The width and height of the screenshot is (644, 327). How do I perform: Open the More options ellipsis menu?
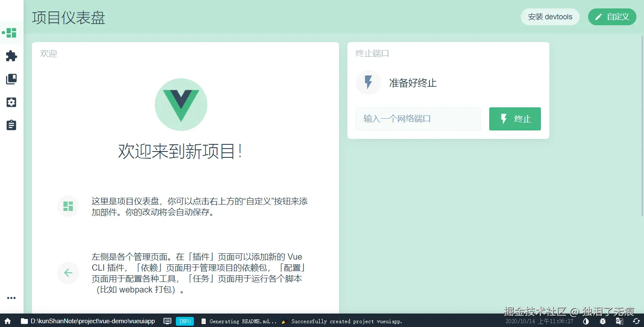(11, 298)
